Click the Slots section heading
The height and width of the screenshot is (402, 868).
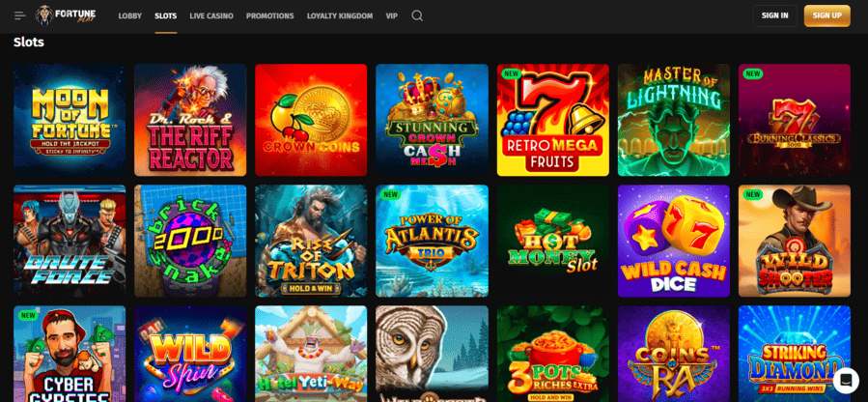pyautogui.click(x=29, y=43)
